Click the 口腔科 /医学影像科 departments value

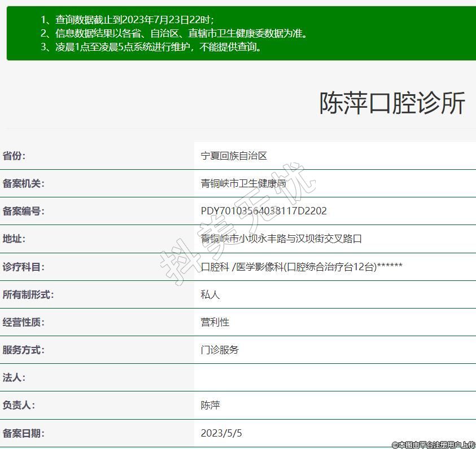point(302,266)
